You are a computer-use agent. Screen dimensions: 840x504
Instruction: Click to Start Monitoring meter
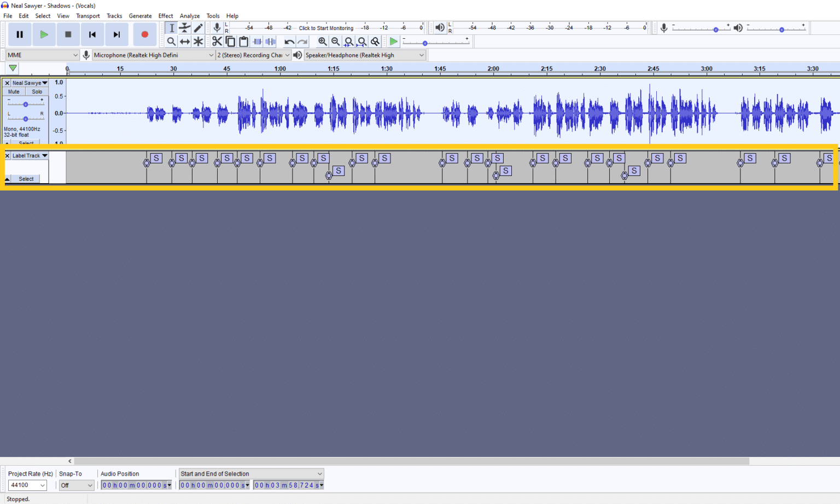point(325,27)
